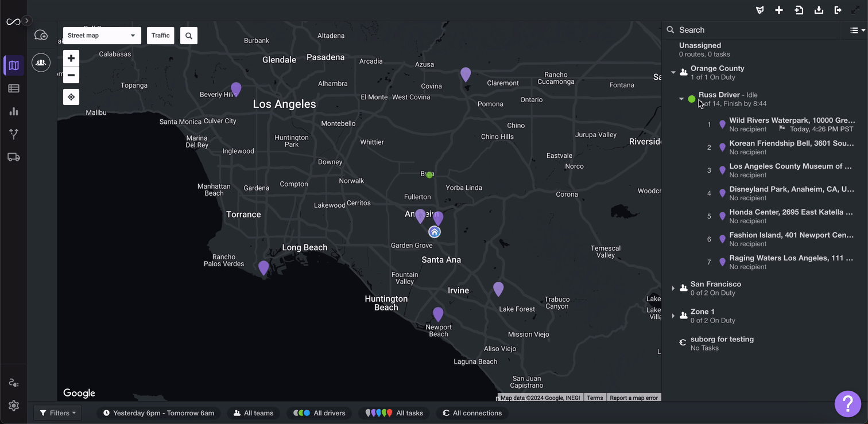
Task: Zoom in on the map
Action: pos(71,58)
